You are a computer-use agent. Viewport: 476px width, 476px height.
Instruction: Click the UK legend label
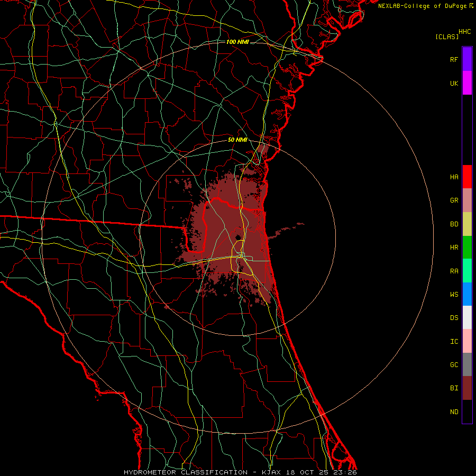454,83
